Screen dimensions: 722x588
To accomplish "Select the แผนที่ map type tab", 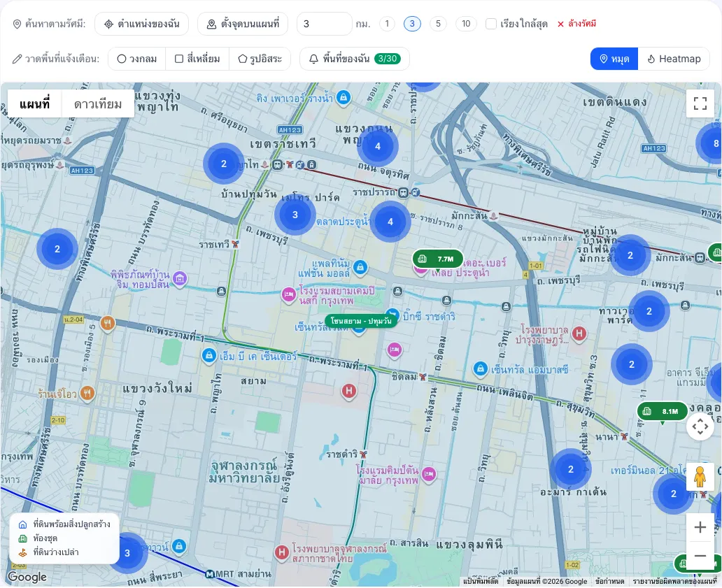I will 34,103.
